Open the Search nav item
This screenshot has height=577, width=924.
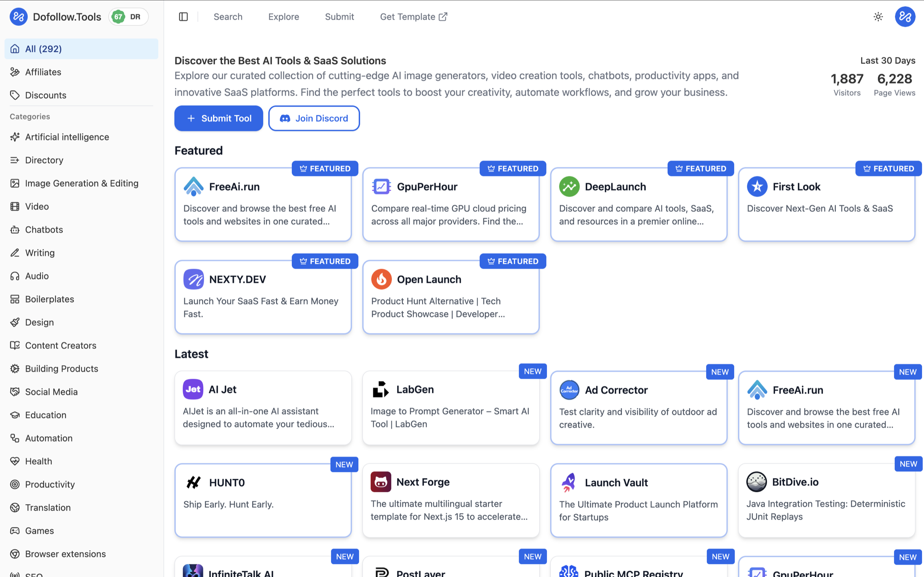click(228, 17)
